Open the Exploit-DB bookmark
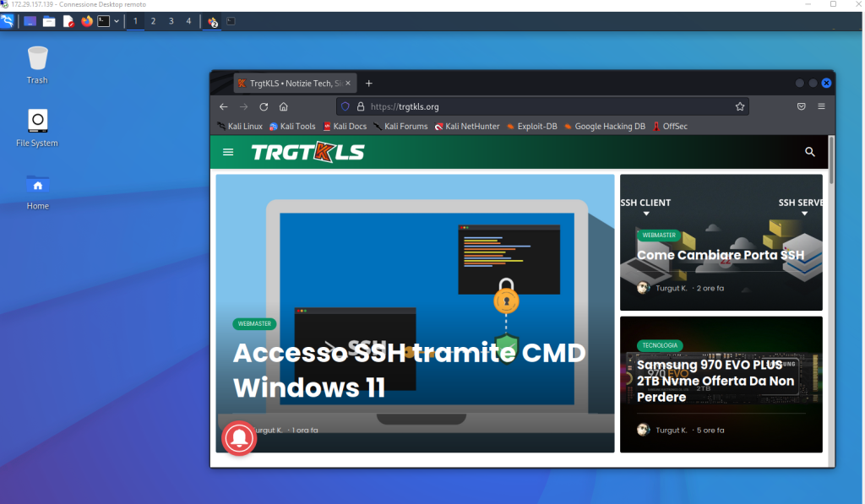The image size is (865, 504). coord(531,127)
